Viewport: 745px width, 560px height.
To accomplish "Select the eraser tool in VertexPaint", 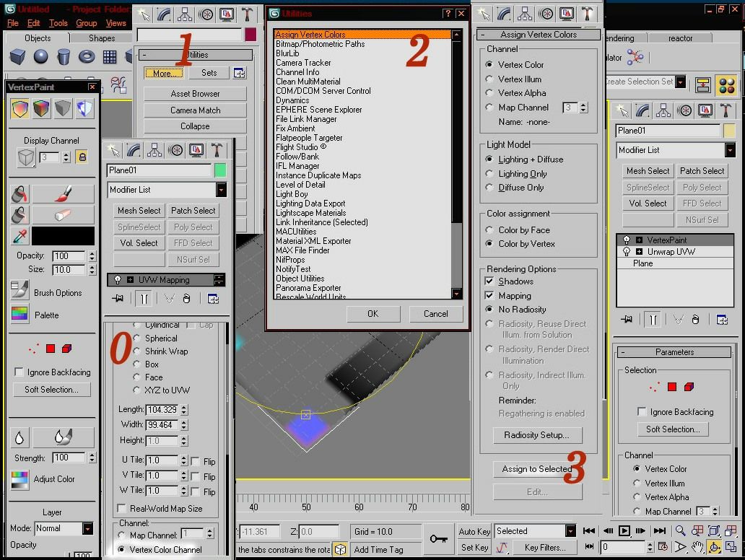I will [x=63, y=214].
